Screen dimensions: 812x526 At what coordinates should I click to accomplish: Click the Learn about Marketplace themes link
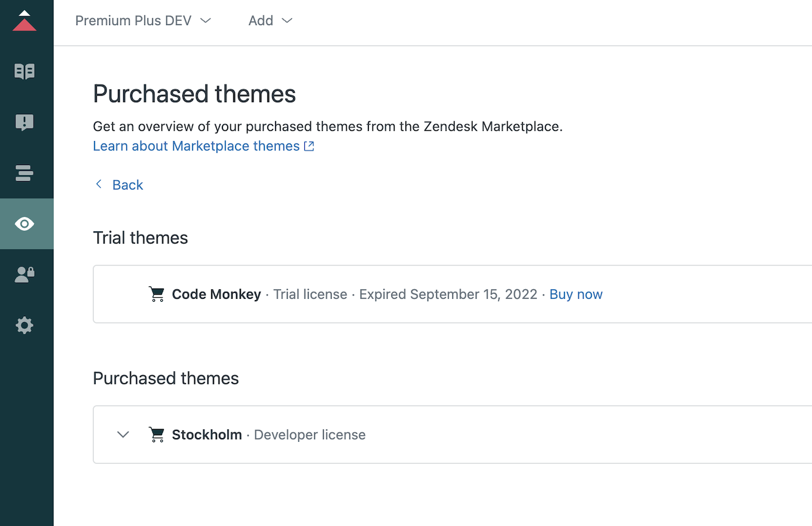[x=204, y=146]
